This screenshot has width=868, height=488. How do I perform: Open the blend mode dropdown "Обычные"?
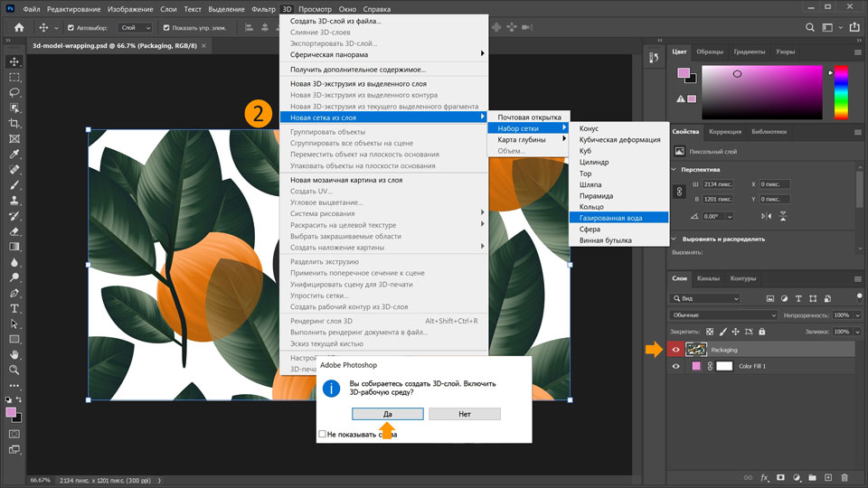(x=723, y=314)
